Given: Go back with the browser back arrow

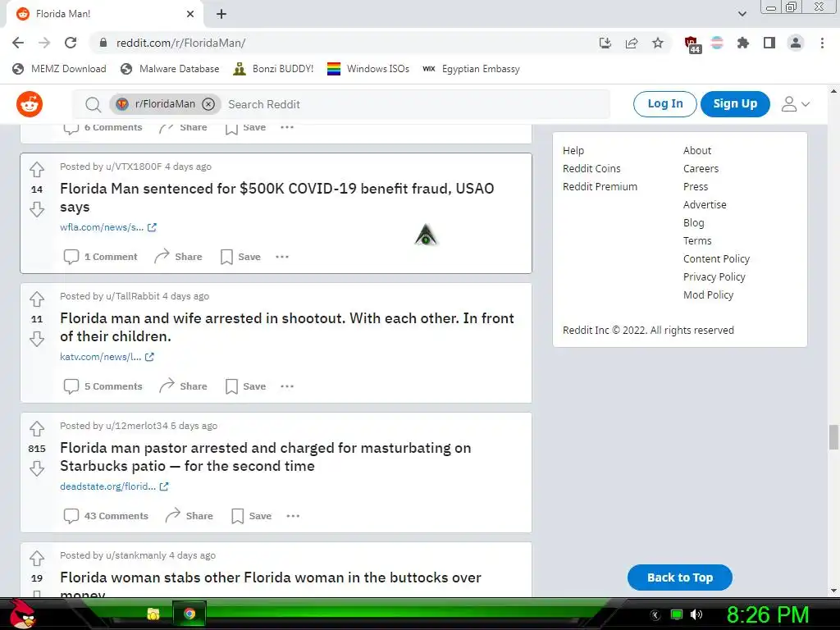Looking at the screenshot, I should pos(18,43).
